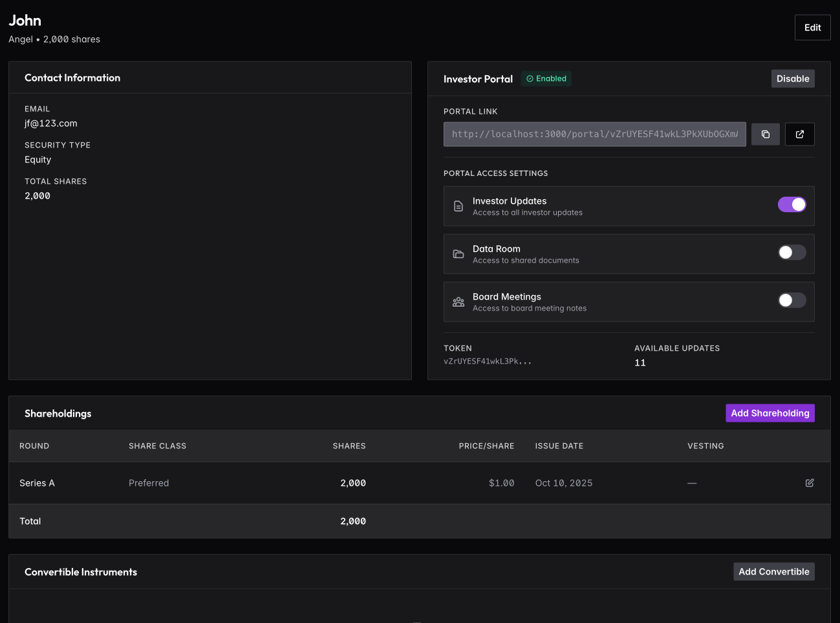Screen dimensions: 840x623
Task: Click the Add Shareholding button
Action: tap(770, 413)
